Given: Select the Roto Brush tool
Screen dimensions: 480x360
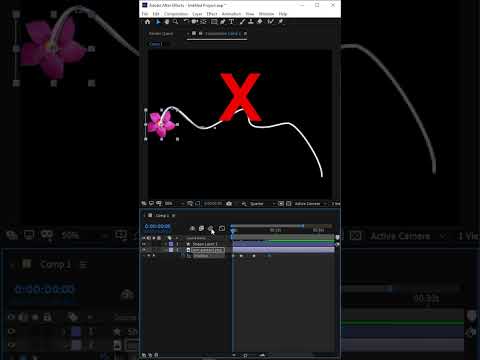Looking at the screenshot, I should (270, 22).
